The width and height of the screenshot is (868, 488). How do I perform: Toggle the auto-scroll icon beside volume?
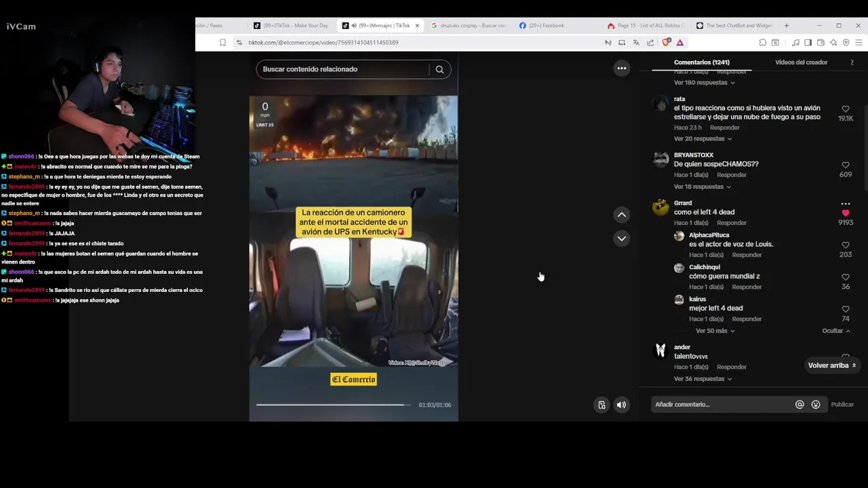click(x=601, y=405)
